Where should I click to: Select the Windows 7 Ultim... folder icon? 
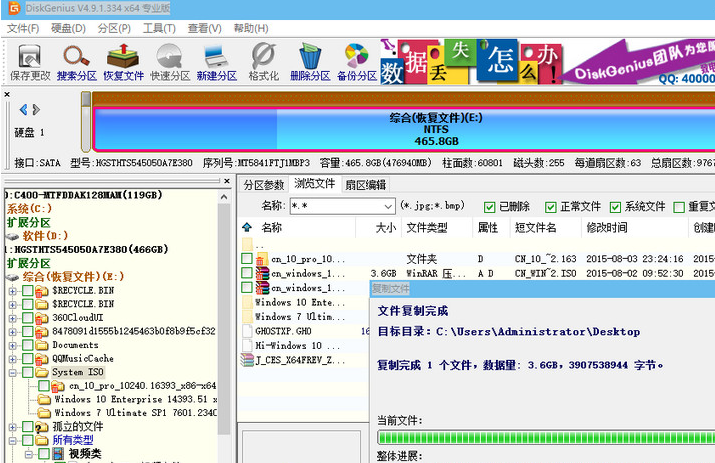(247, 316)
